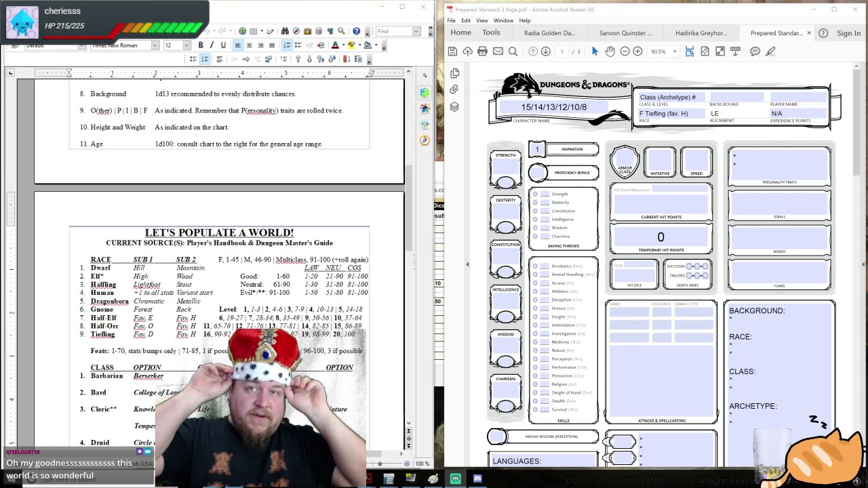This screenshot has height=488, width=868.
Task: Select the highlighter pen tool in Acrobat
Action: click(x=770, y=52)
